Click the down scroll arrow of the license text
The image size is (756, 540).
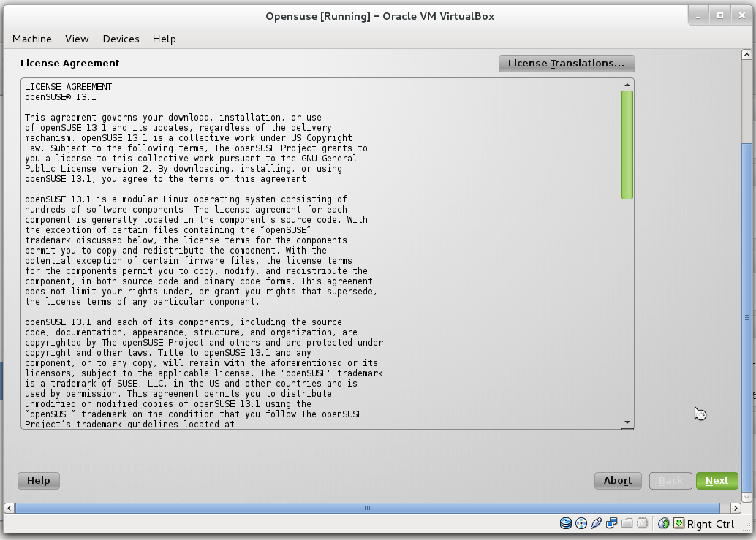(x=627, y=421)
